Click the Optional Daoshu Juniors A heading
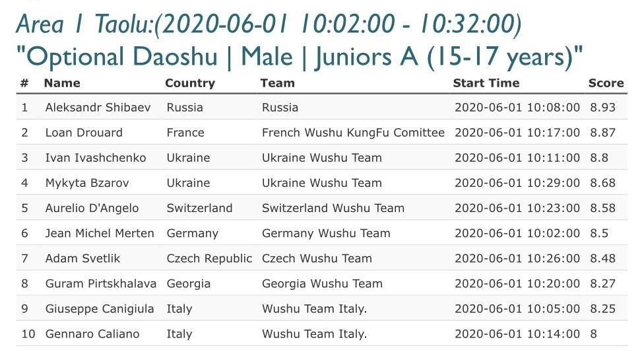Image resolution: width=644 pixels, height=354 pixels. point(300,56)
